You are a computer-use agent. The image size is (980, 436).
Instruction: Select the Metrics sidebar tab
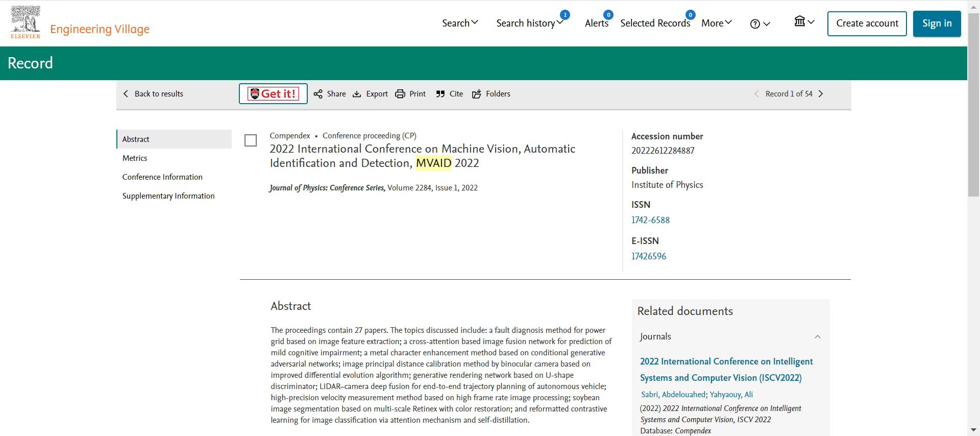174,158
